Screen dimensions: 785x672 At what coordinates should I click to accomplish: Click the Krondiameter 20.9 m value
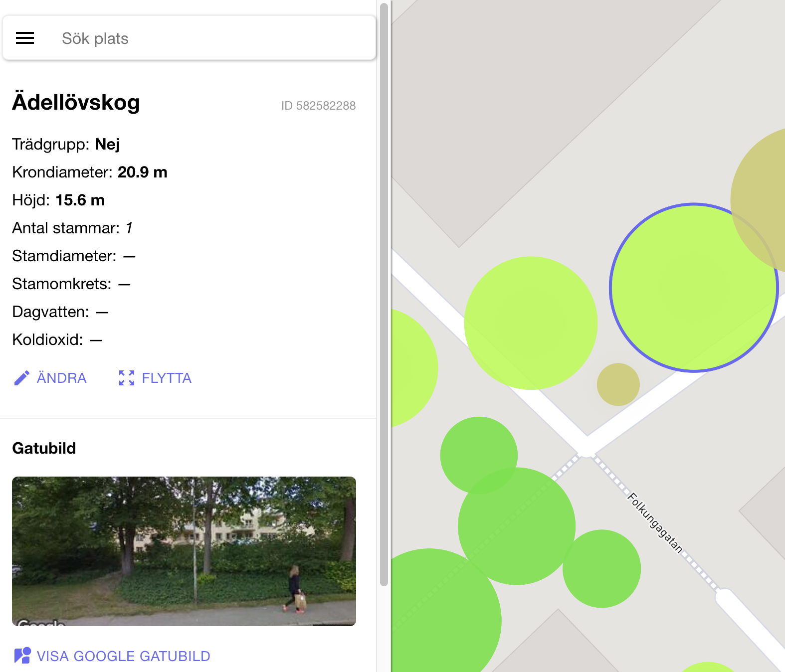(x=142, y=172)
